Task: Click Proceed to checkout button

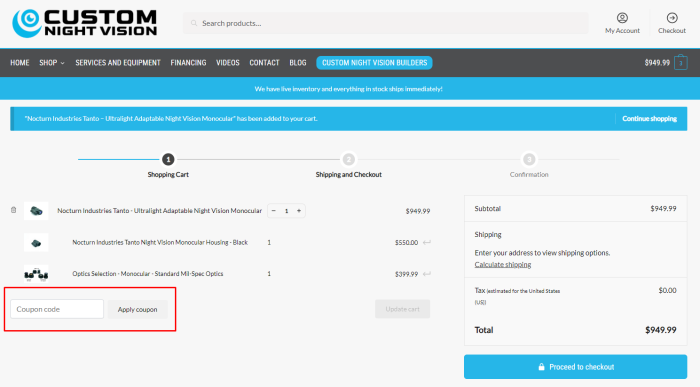Action: coord(575,366)
